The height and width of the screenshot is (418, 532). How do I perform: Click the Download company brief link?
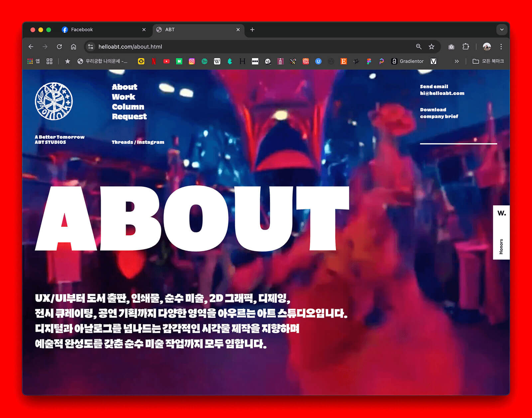(439, 113)
